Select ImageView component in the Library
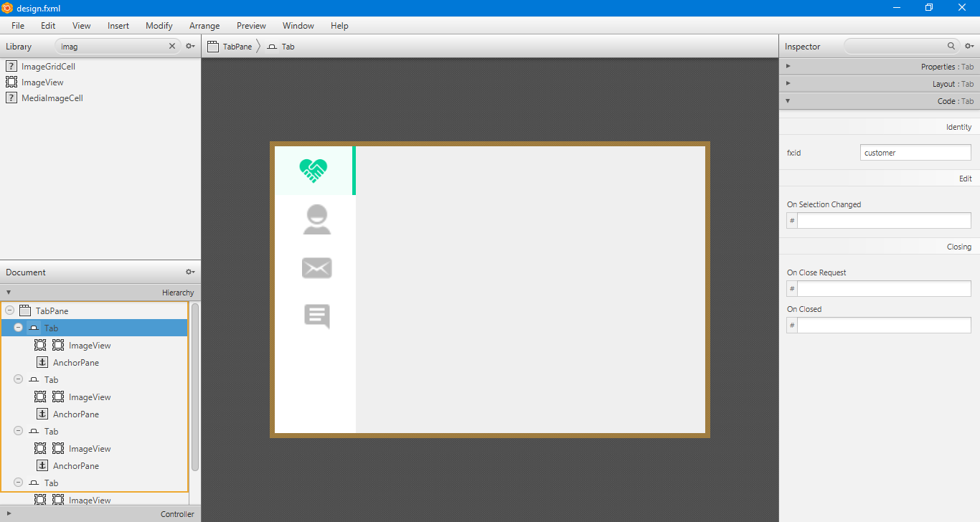980x522 pixels. [42, 82]
